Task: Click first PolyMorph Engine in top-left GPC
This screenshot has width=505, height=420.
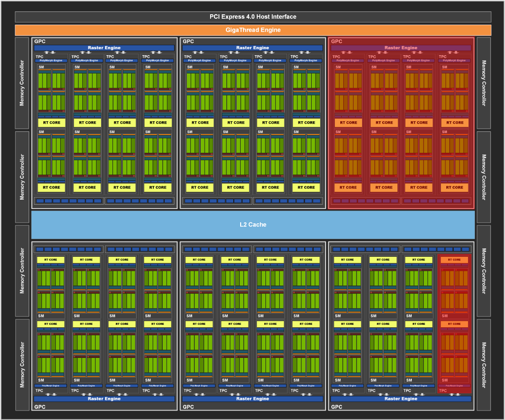Action: click(51, 61)
